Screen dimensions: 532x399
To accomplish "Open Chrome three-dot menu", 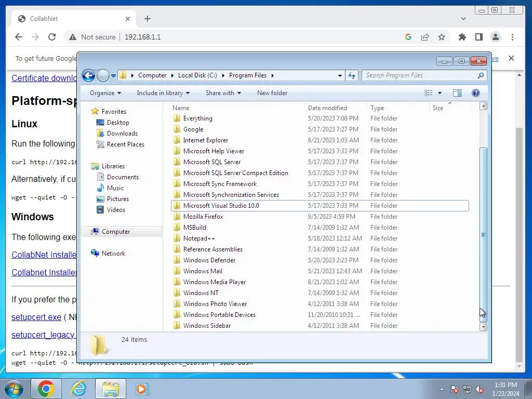I will [x=512, y=37].
